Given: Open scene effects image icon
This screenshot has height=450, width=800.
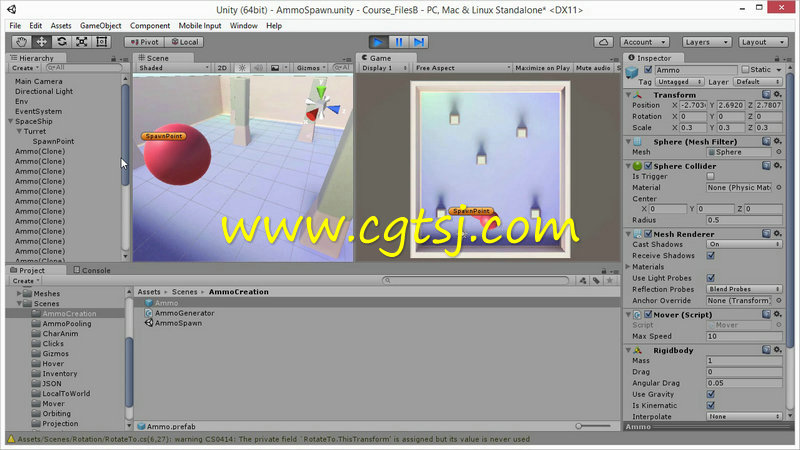Looking at the screenshot, I should 275,68.
